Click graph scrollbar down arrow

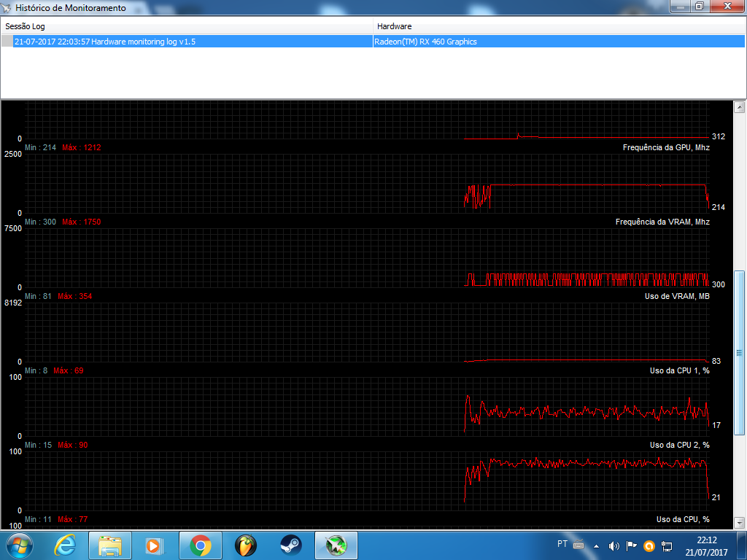[740, 522]
